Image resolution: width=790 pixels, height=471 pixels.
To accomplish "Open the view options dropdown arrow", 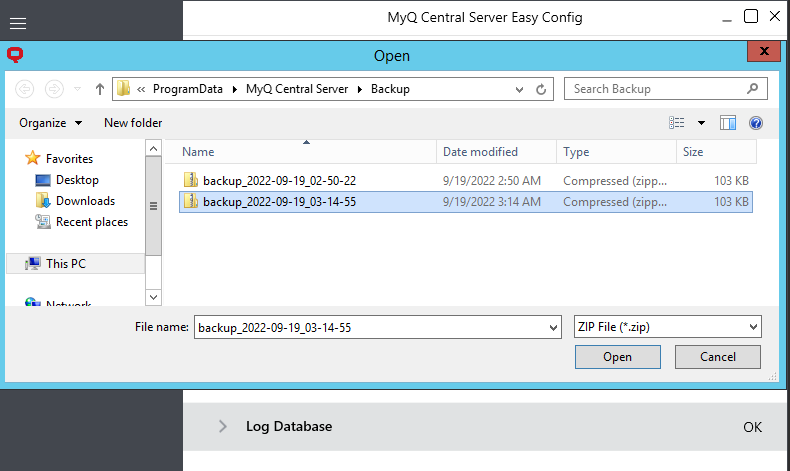I will (701, 123).
